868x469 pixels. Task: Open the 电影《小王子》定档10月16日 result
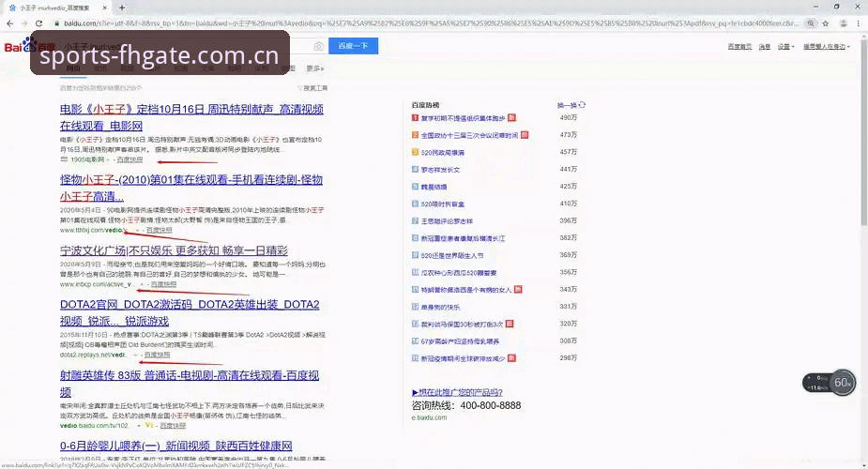click(x=191, y=117)
